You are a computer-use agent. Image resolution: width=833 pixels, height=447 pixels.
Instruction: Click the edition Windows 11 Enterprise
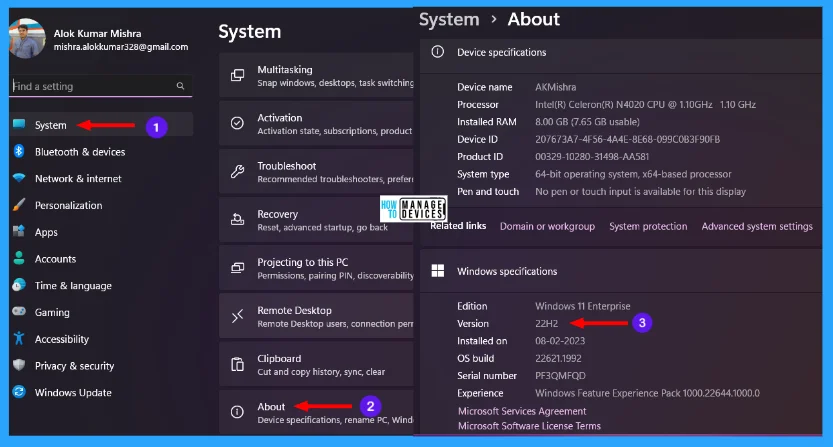click(582, 306)
